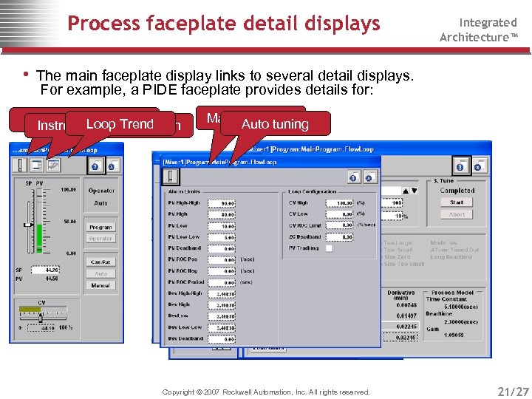
Task: Click the SP vertical slider handle
Action: (x=29, y=225)
